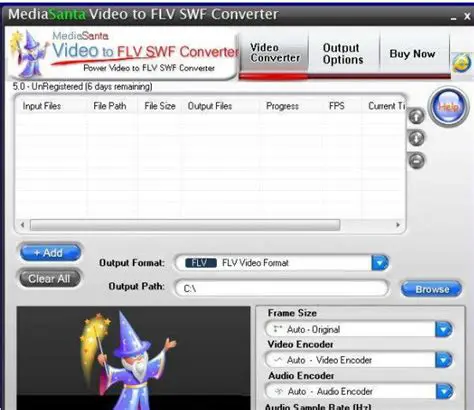The height and width of the screenshot is (410, 474).
Task: Expand the Output Format dropdown arrow
Action: [x=380, y=263]
